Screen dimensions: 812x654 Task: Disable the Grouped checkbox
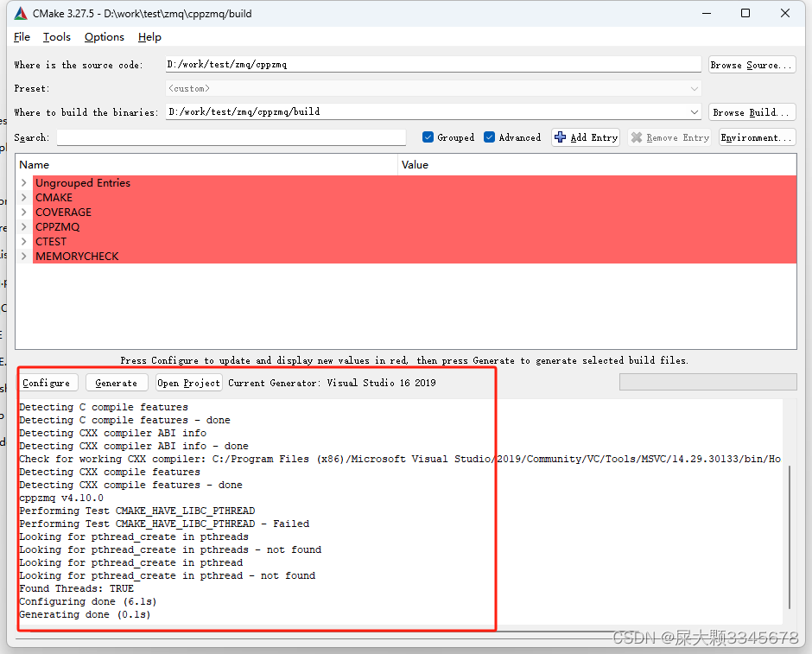pos(428,137)
